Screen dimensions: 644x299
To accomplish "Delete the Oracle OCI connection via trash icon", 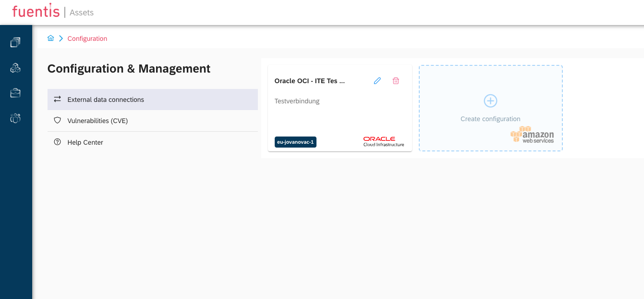I will point(396,81).
